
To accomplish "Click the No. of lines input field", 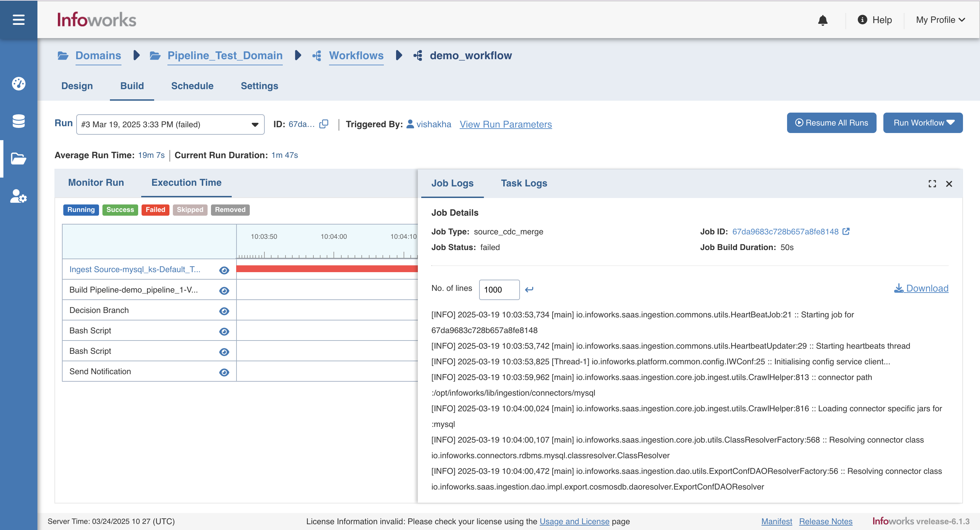I will (499, 290).
